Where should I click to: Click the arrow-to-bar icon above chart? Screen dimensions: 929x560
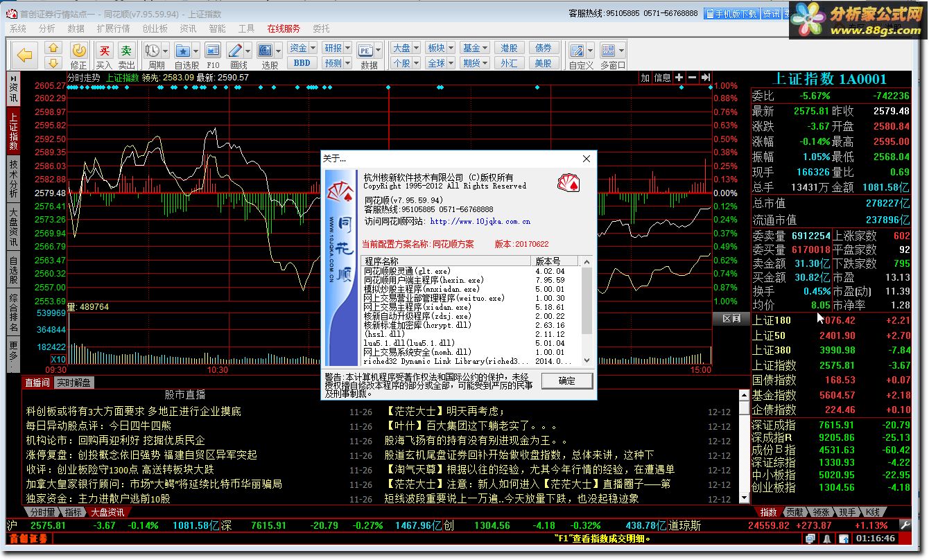(x=705, y=78)
